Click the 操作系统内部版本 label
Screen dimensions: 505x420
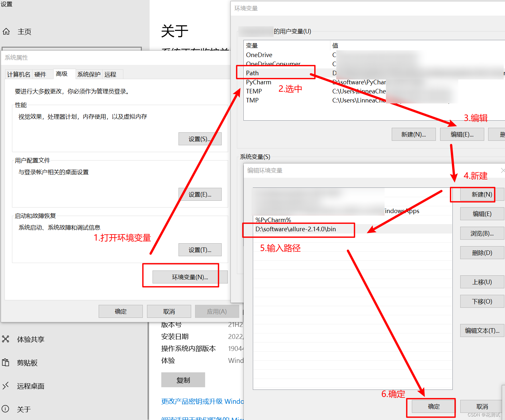pyautogui.click(x=189, y=349)
